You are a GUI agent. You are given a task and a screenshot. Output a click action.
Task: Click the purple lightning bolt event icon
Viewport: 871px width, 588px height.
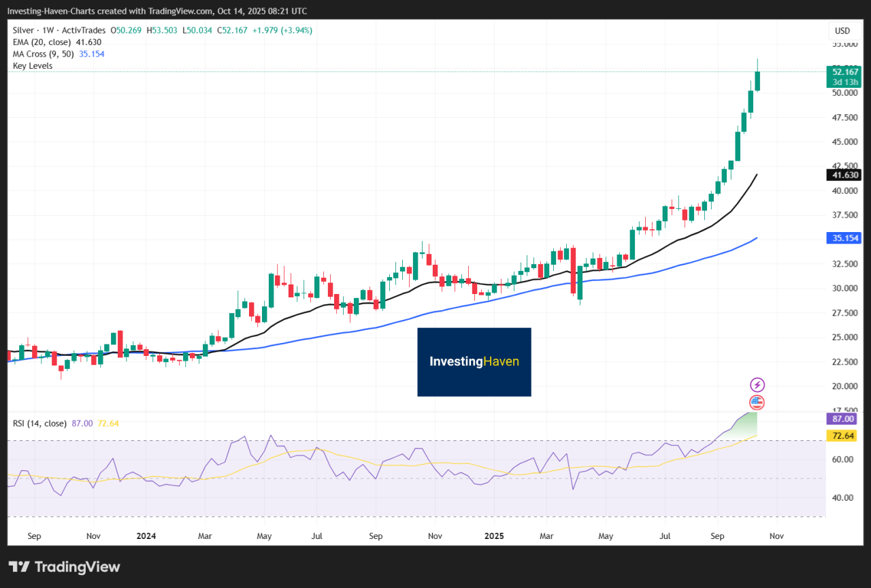[757, 385]
